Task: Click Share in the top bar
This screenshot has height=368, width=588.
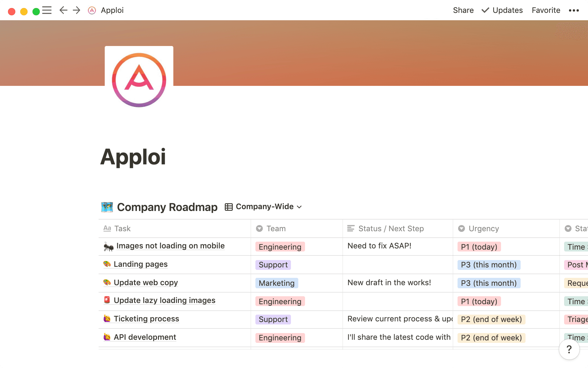Action: click(x=463, y=10)
